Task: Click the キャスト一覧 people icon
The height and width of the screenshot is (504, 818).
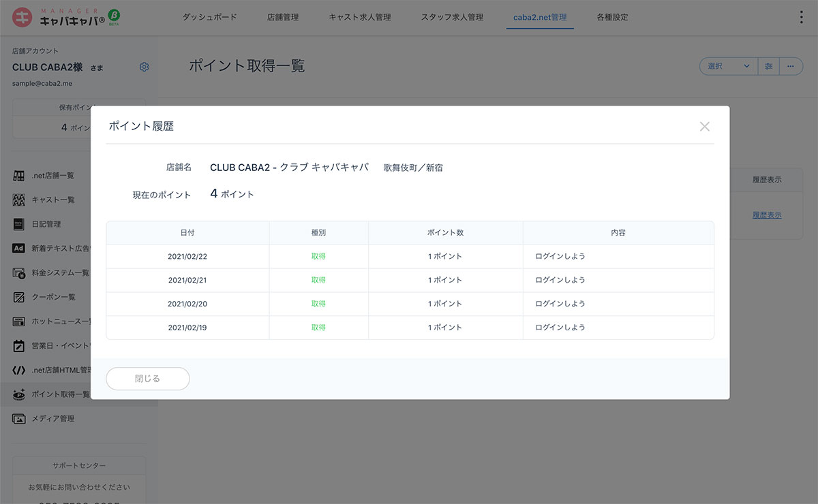Action: 19,200
